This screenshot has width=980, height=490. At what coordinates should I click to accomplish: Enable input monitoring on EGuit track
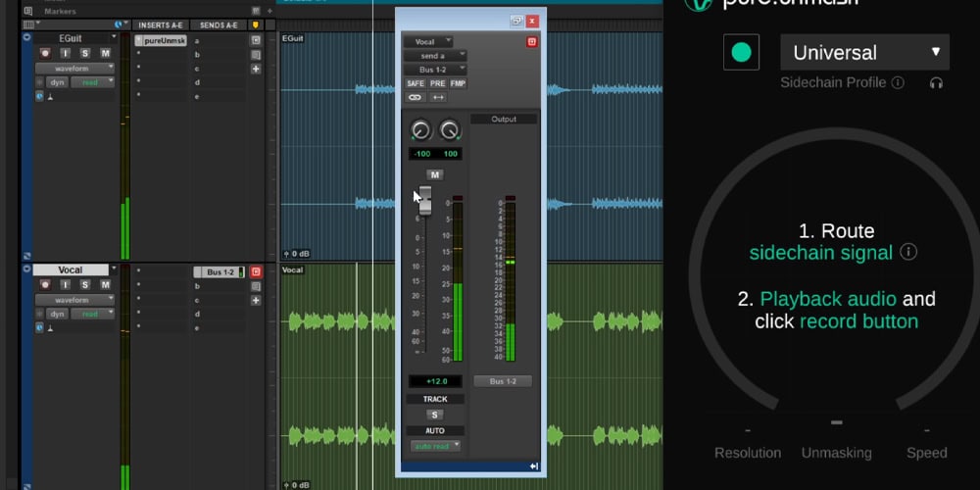click(x=65, y=53)
